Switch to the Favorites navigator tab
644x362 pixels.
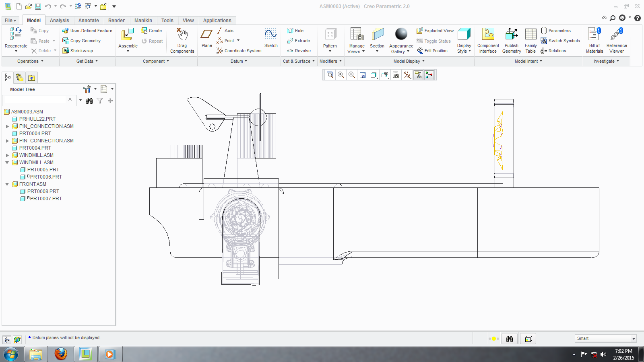coord(31,78)
